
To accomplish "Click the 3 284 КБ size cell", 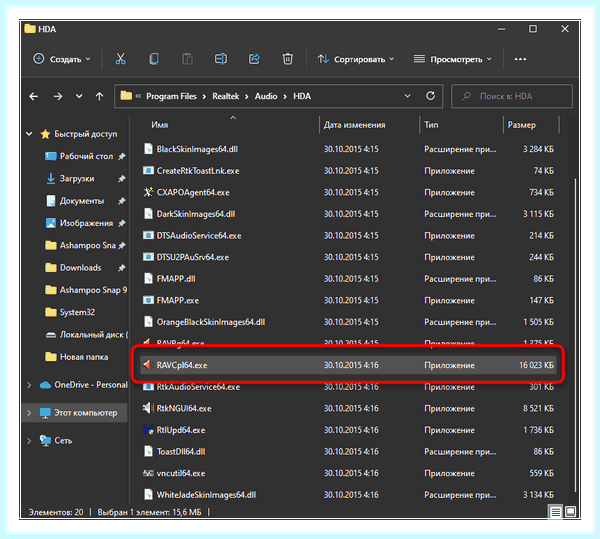I will point(538,149).
